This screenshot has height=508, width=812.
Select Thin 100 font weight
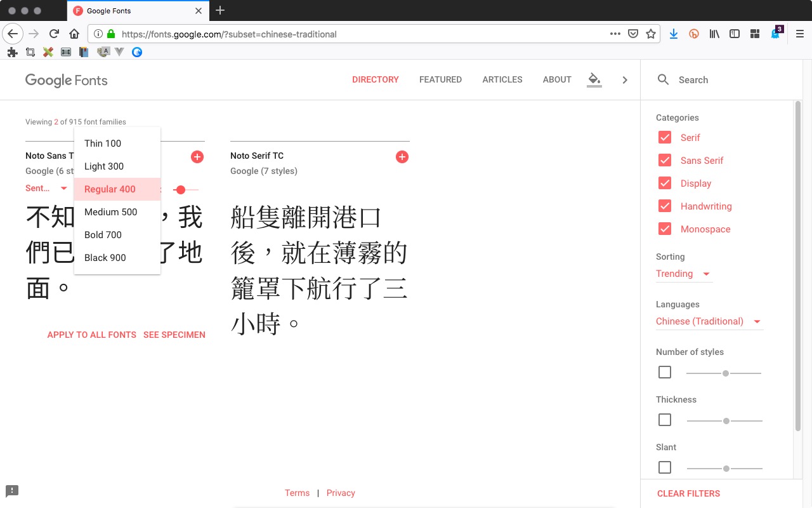tap(117, 144)
